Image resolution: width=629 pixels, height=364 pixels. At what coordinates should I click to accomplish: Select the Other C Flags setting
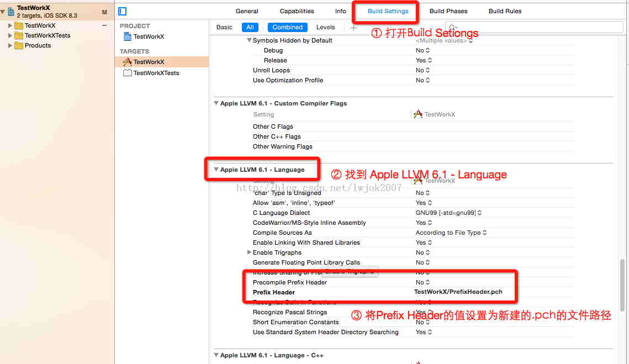pyautogui.click(x=273, y=127)
